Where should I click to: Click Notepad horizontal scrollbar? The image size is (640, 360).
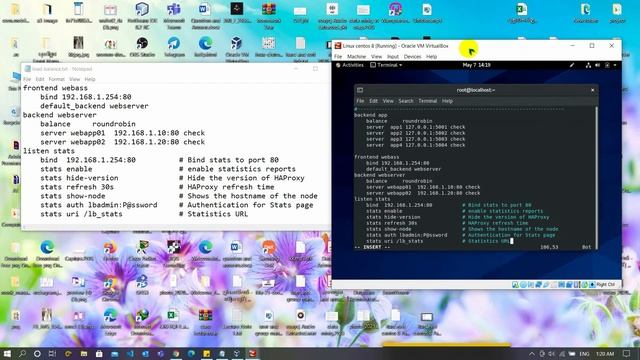[176, 227]
